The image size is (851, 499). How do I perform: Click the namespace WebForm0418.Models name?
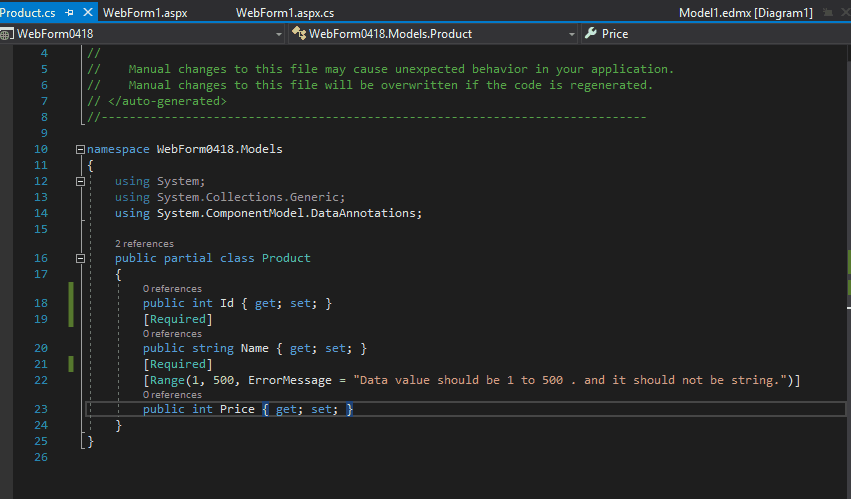click(219, 149)
